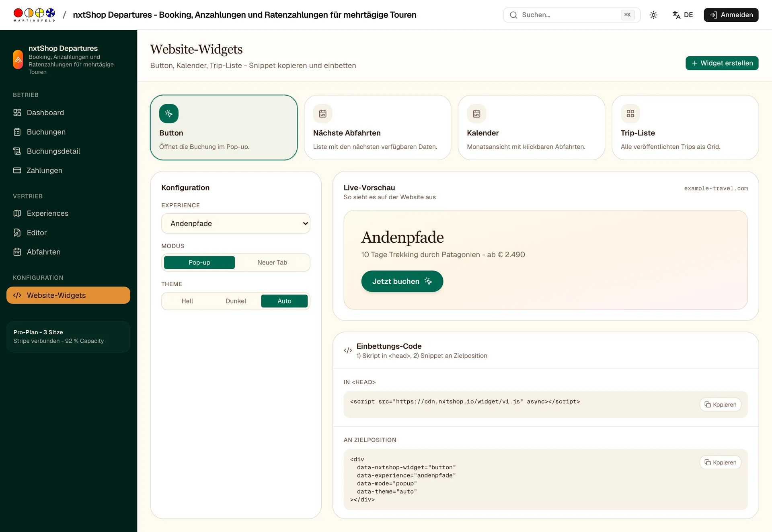Image resolution: width=772 pixels, height=532 pixels.
Task: Click the language translate icon
Action: [676, 15]
